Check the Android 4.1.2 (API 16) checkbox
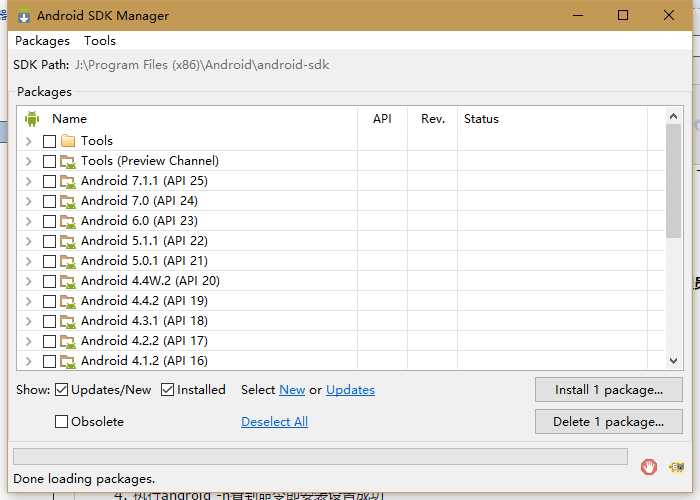 click(x=49, y=361)
